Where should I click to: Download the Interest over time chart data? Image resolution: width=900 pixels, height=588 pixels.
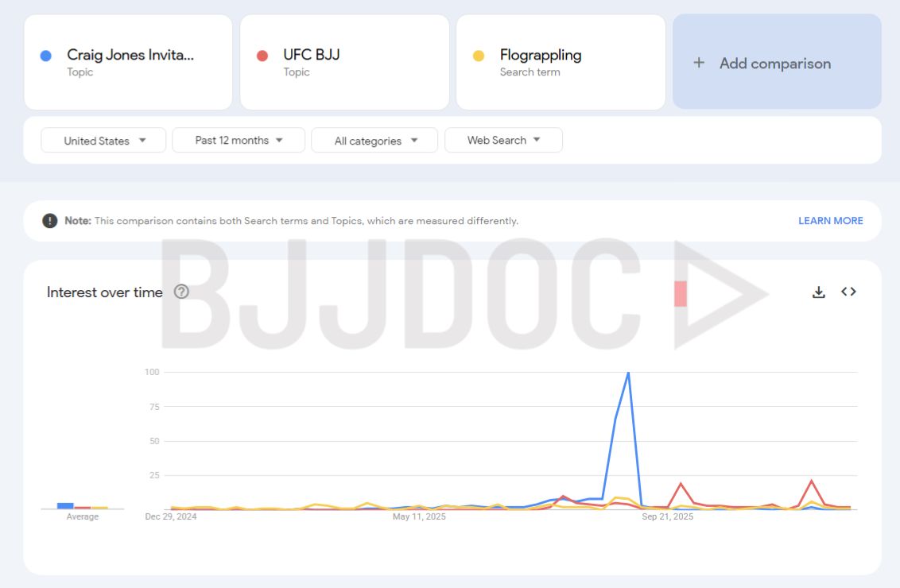[819, 292]
